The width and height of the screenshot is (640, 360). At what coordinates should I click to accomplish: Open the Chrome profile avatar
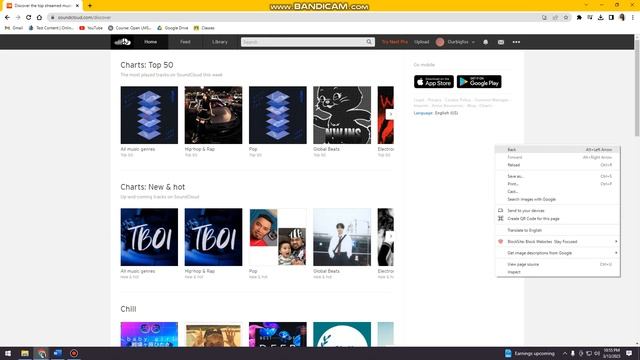tap(622, 18)
